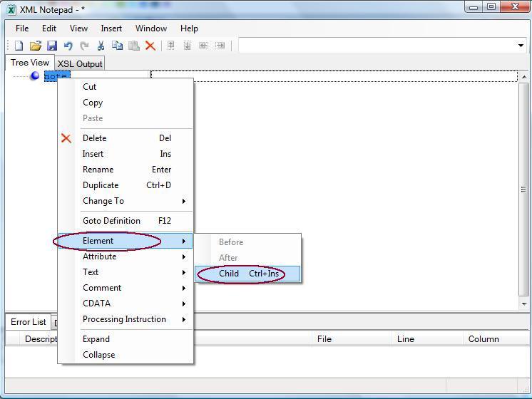Maximize the XML Notepad window
Screen dimensions: 532x399
tap(491, 7)
